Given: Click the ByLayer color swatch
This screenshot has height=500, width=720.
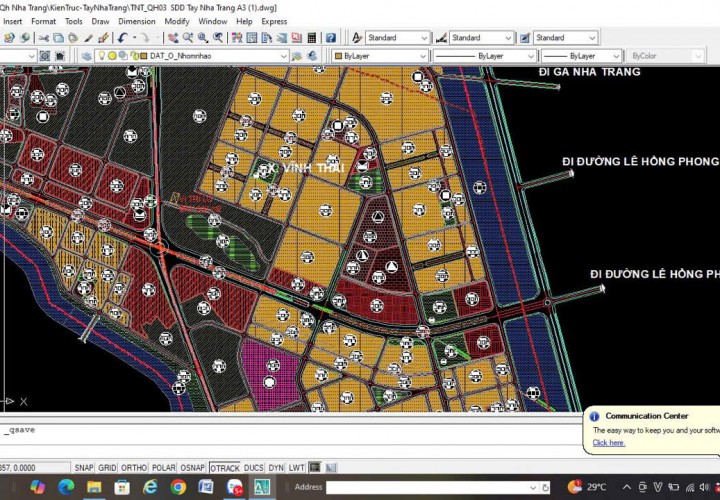Looking at the screenshot, I should (338, 56).
